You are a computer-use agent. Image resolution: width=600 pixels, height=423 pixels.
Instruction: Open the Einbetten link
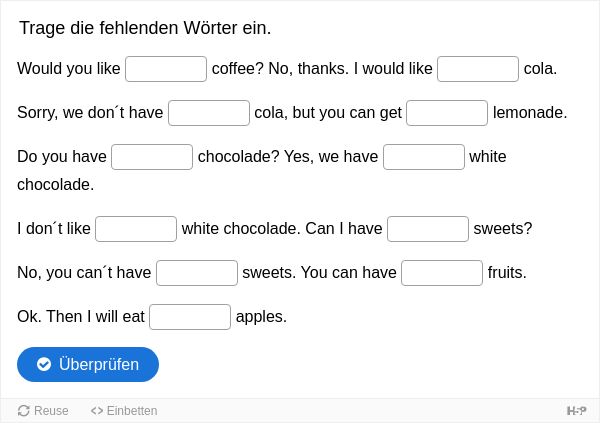pyautogui.click(x=124, y=411)
